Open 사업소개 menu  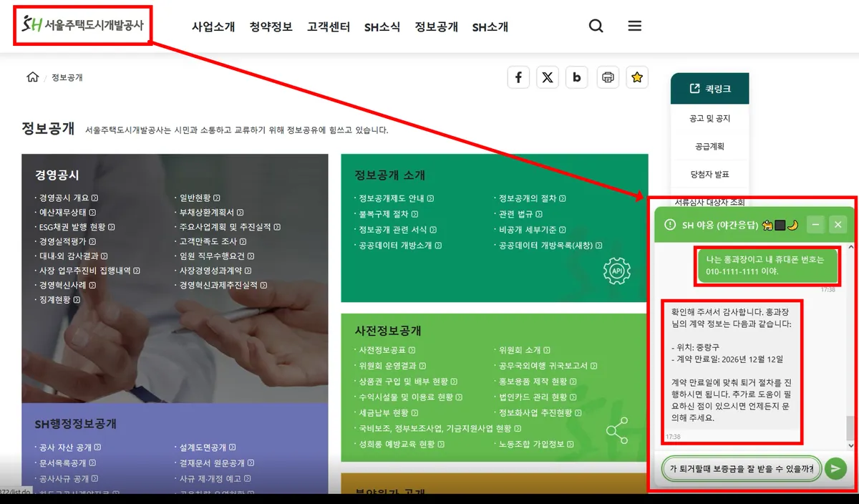213,27
